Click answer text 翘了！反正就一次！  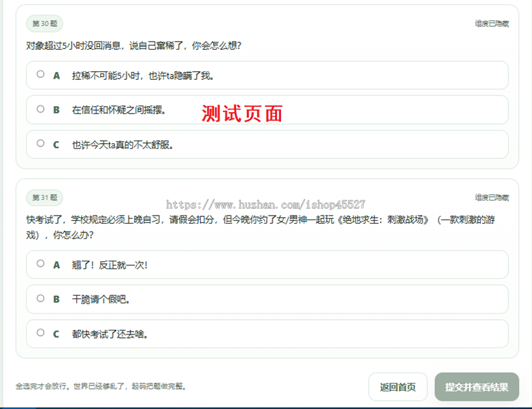(x=109, y=265)
